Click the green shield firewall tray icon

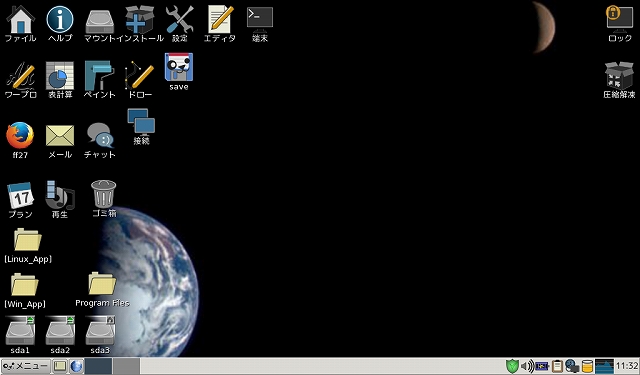[x=512, y=366]
